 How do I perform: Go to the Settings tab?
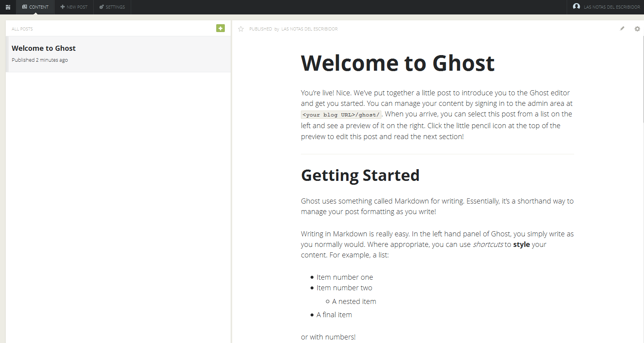[112, 7]
